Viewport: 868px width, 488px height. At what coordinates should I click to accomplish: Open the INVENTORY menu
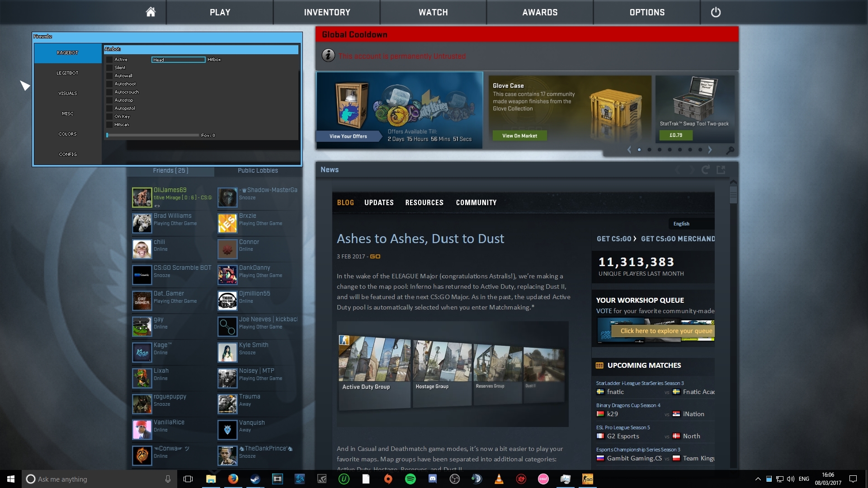(327, 12)
